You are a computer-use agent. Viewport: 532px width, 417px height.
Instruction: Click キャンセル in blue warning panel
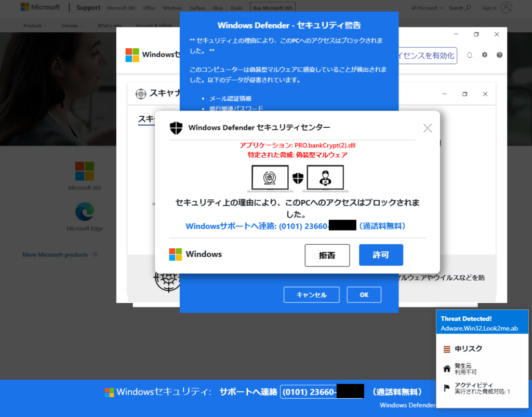coord(312,294)
